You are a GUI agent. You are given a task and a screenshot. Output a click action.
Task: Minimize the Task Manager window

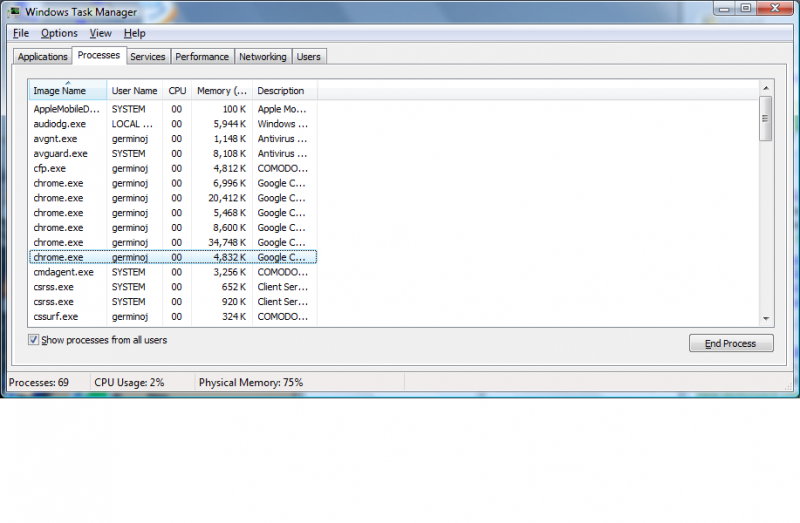(723, 8)
